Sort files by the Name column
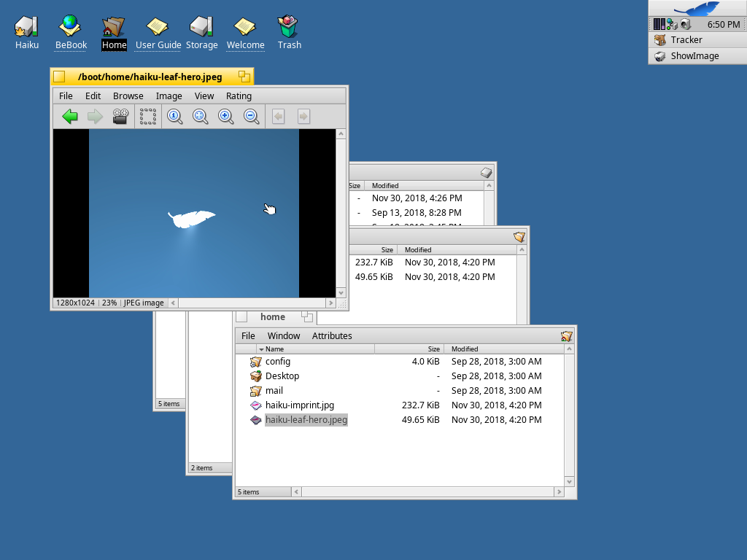Image resolution: width=747 pixels, height=560 pixels. (315, 349)
